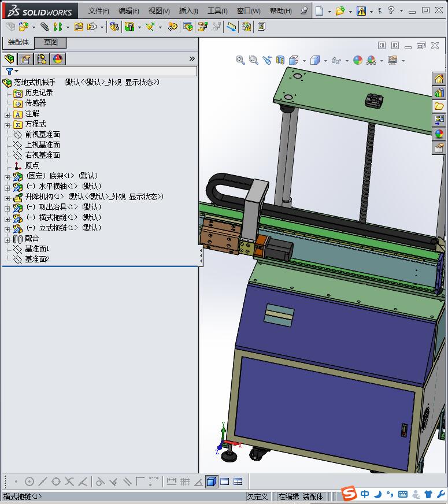Open the 编辑(E) menu
The height and width of the screenshot is (504, 448).
click(128, 11)
